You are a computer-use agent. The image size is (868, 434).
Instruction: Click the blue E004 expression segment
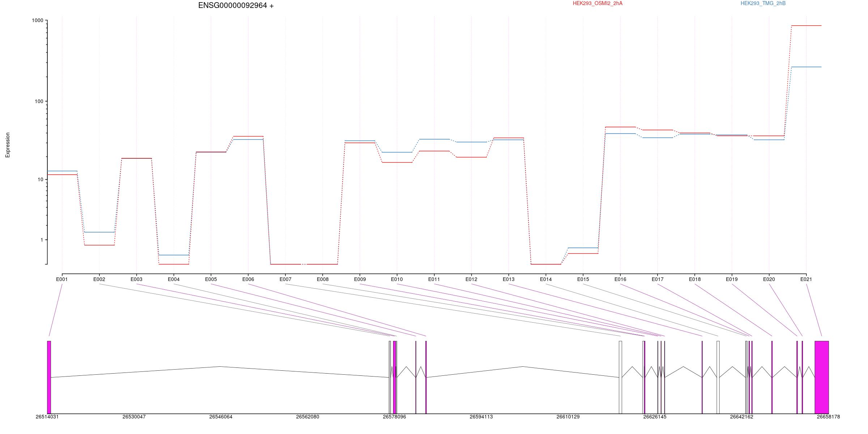point(174,255)
